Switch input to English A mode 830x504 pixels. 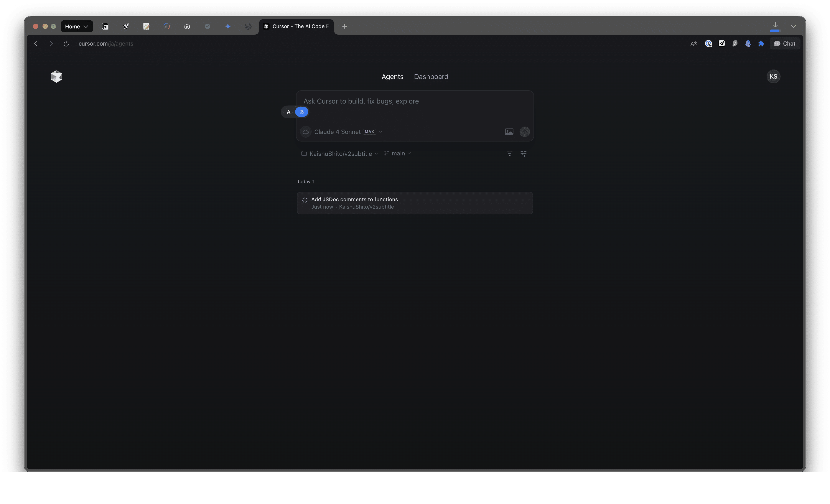coord(288,112)
